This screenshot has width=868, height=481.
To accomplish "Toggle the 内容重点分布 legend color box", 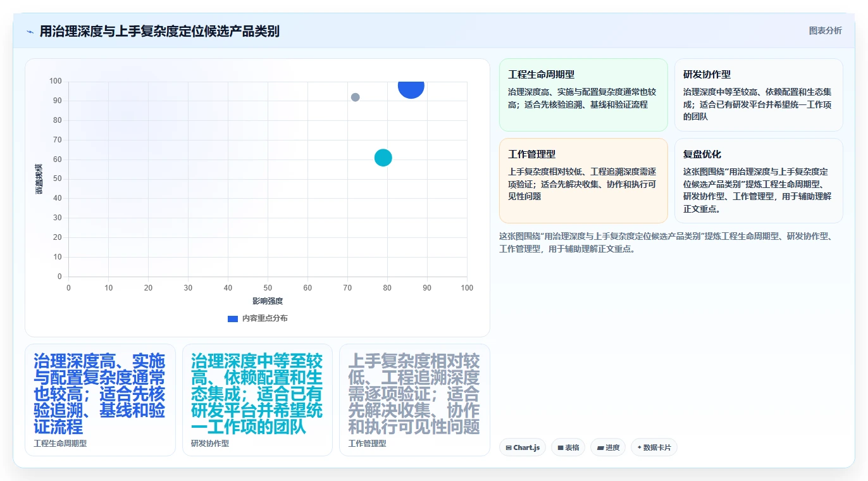I will pos(232,318).
